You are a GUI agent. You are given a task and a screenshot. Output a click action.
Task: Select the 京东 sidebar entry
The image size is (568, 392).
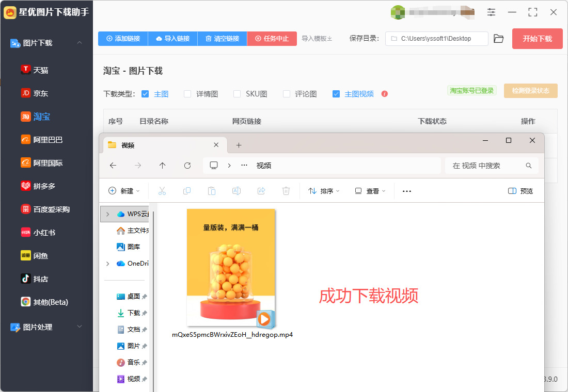pos(35,93)
